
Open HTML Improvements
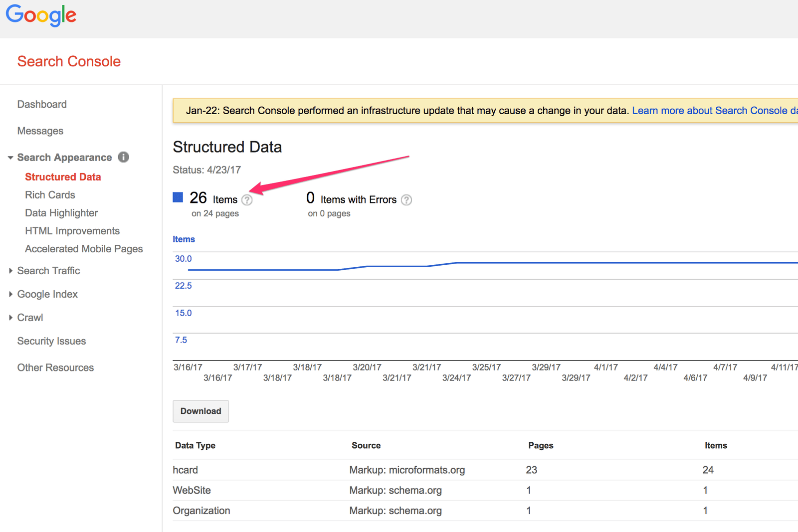click(72, 231)
